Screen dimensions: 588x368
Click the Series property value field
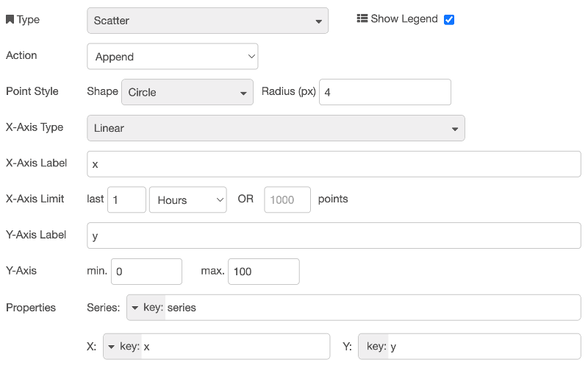click(x=371, y=308)
